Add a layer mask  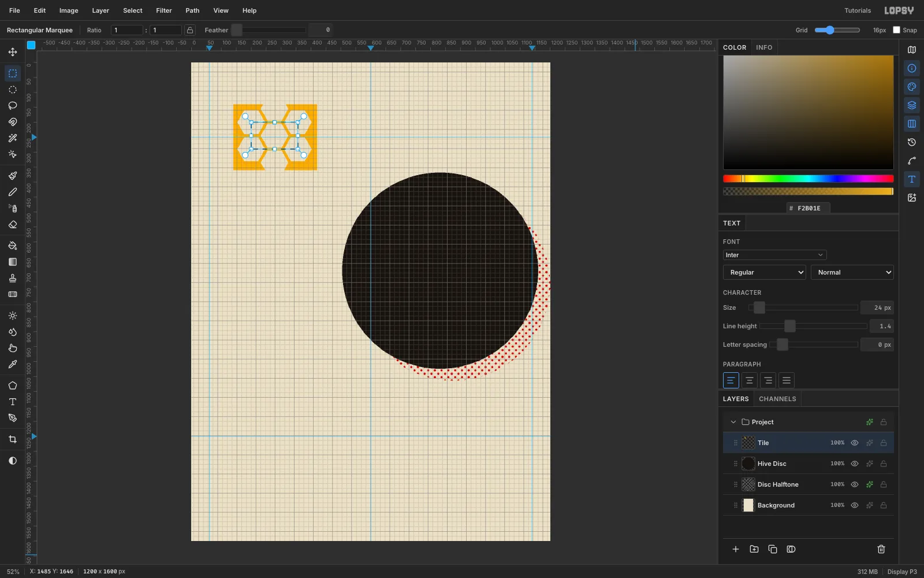[x=791, y=549]
